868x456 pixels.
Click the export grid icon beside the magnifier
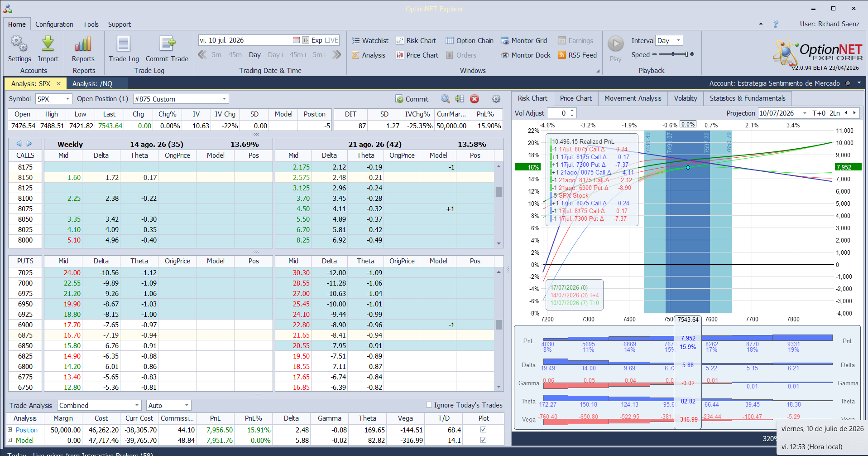(460, 99)
